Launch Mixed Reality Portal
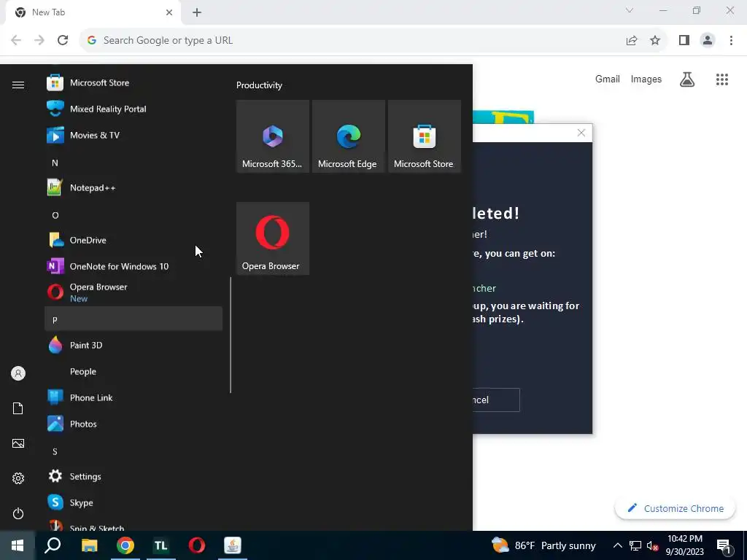Screen dimensions: 747x560 [133, 109]
